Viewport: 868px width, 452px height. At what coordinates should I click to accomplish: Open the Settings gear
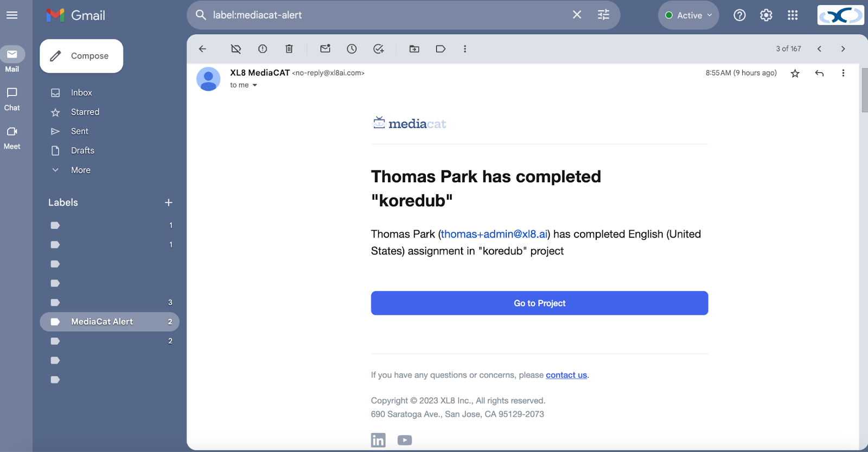click(766, 15)
